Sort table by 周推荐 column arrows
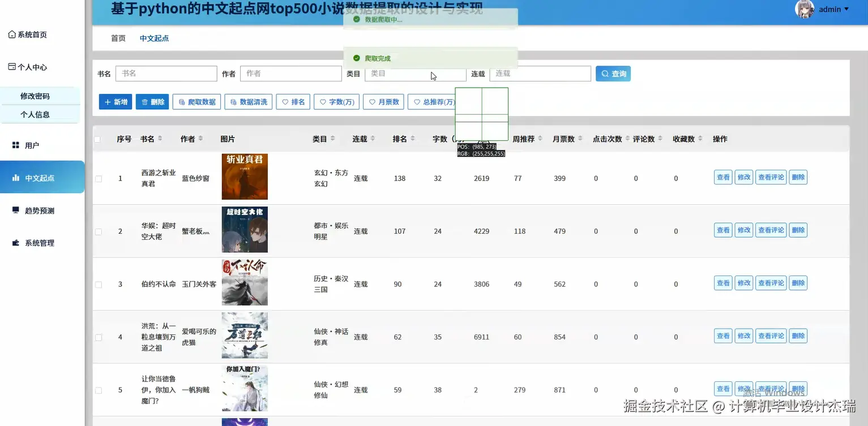 [x=540, y=139]
